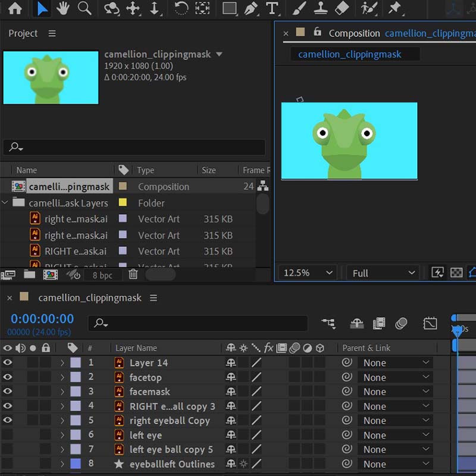Activate the Puppet Pin tool
This screenshot has height=476, width=476.
click(394, 8)
